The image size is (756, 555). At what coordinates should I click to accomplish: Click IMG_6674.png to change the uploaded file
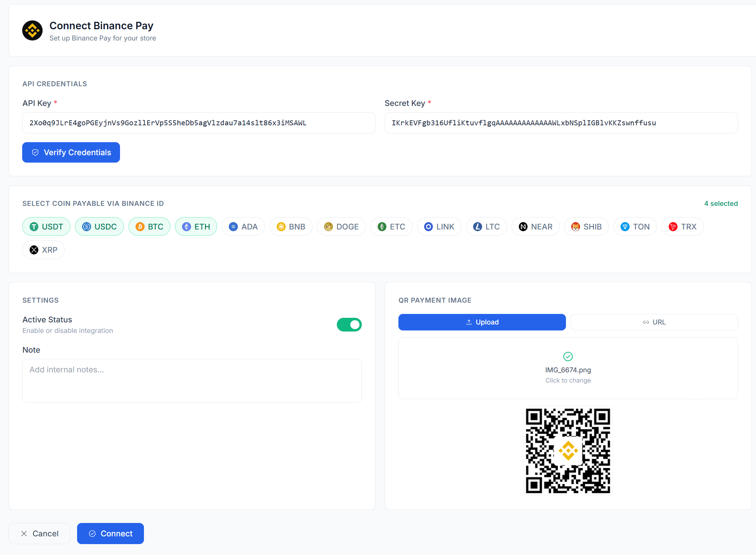[x=568, y=370]
